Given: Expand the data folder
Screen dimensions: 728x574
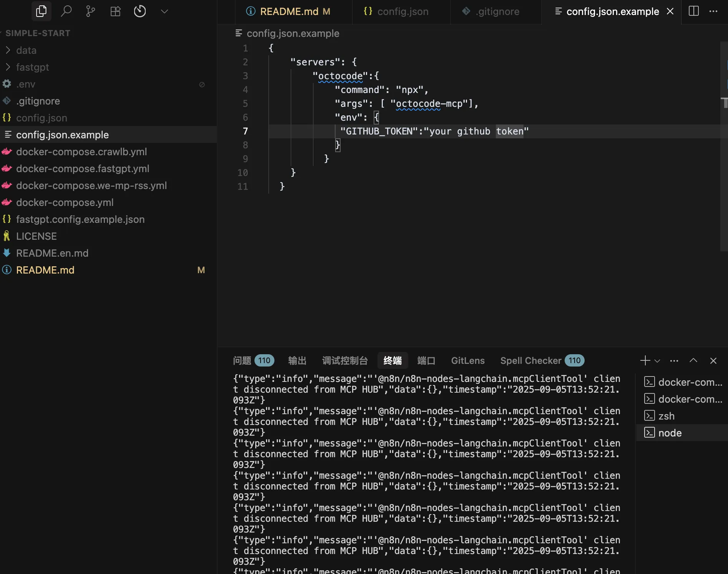Looking at the screenshot, I should 108,50.
